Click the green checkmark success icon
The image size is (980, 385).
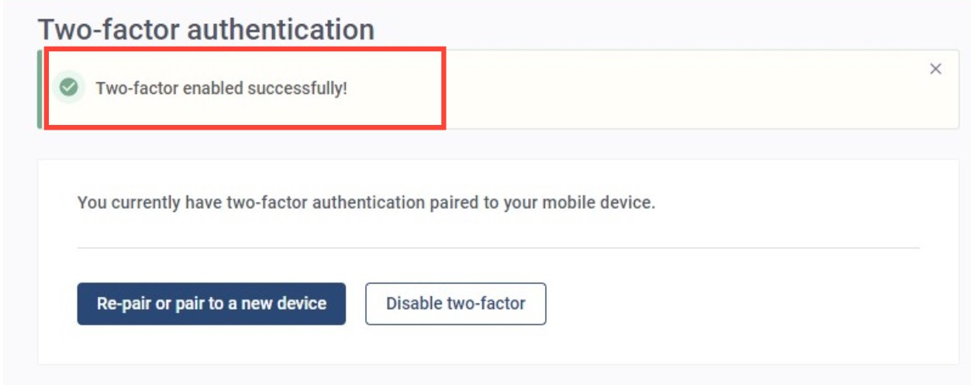click(69, 87)
